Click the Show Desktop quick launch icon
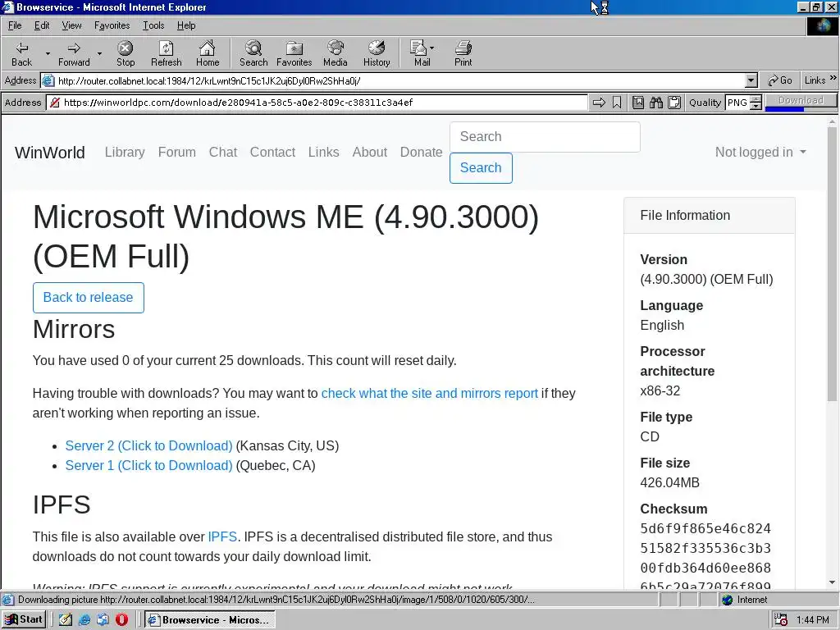Image resolution: width=840 pixels, height=630 pixels. (x=66, y=620)
